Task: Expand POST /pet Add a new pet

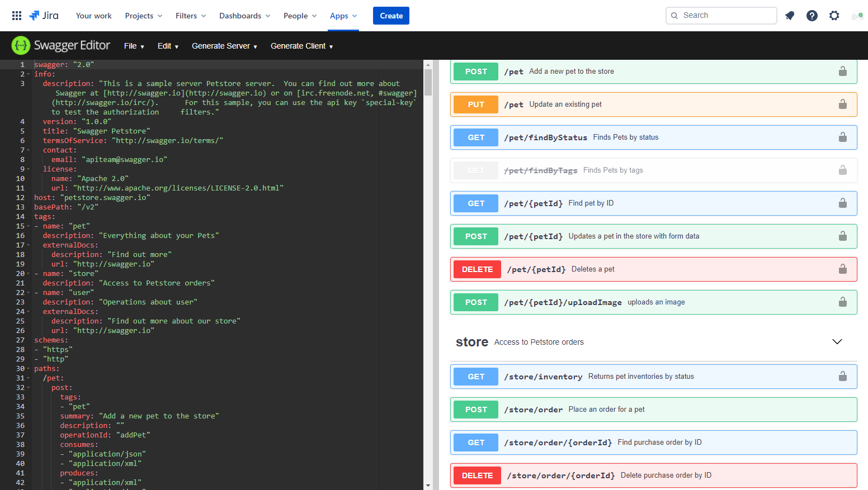Action: (653, 72)
